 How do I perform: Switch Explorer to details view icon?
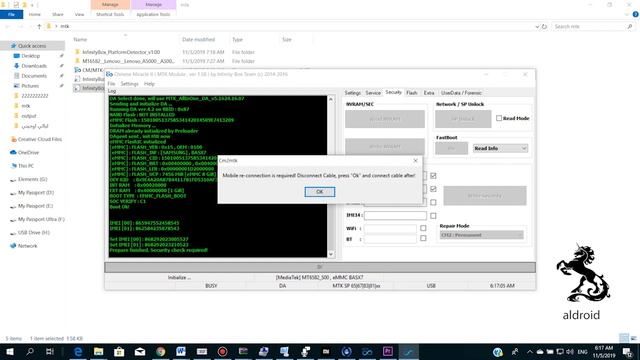(x=624, y=338)
